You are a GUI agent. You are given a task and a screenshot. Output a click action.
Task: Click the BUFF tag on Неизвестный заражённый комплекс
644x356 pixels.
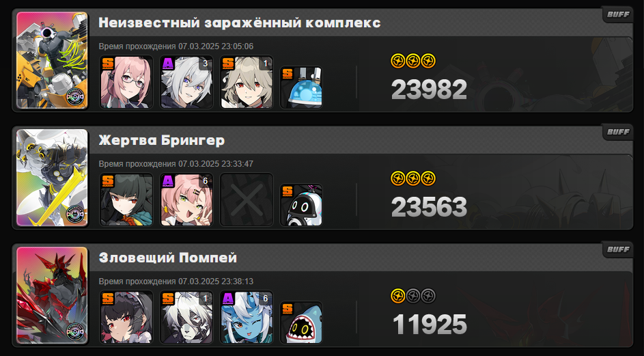(x=618, y=14)
